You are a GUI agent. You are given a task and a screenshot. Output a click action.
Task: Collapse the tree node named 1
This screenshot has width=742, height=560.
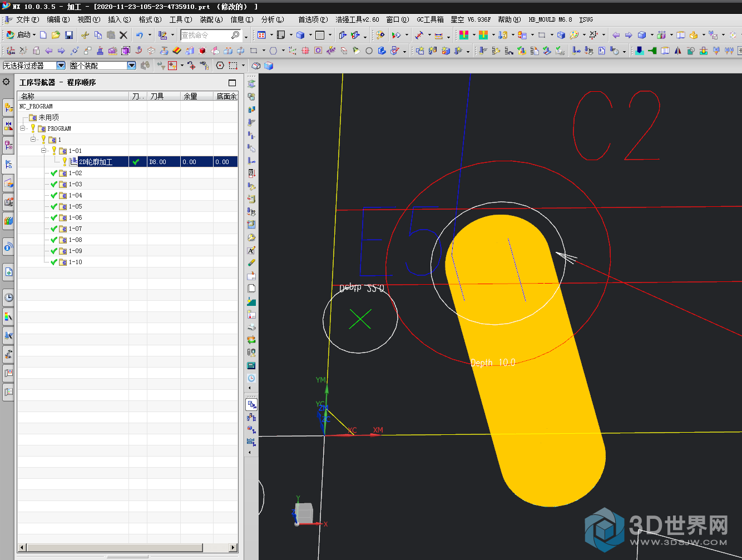click(33, 140)
